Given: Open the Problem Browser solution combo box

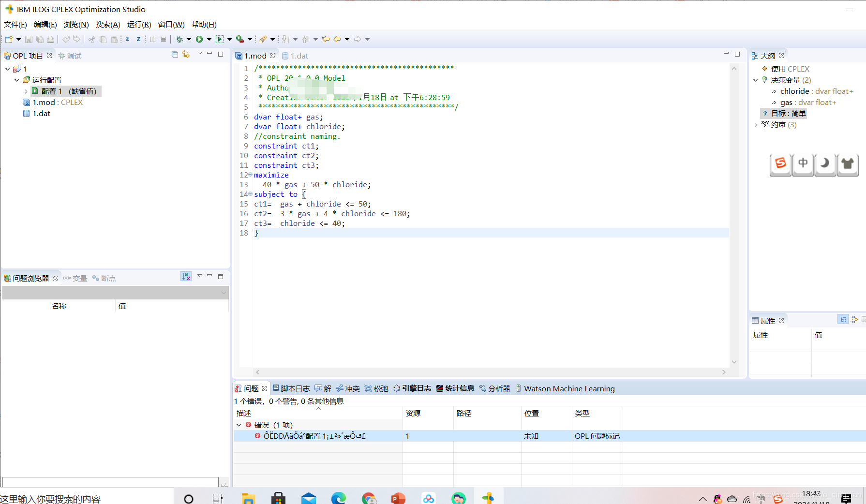Looking at the screenshot, I should [x=115, y=293].
